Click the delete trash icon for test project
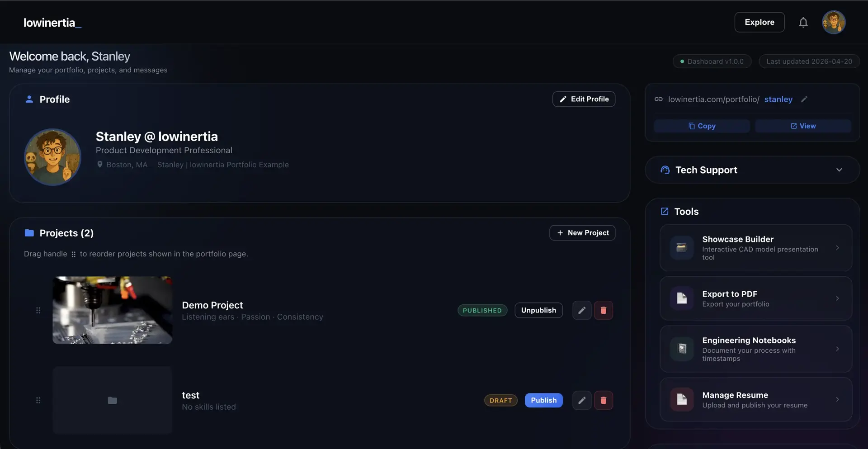The width and height of the screenshot is (868, 449). click(x=603, y=400)
